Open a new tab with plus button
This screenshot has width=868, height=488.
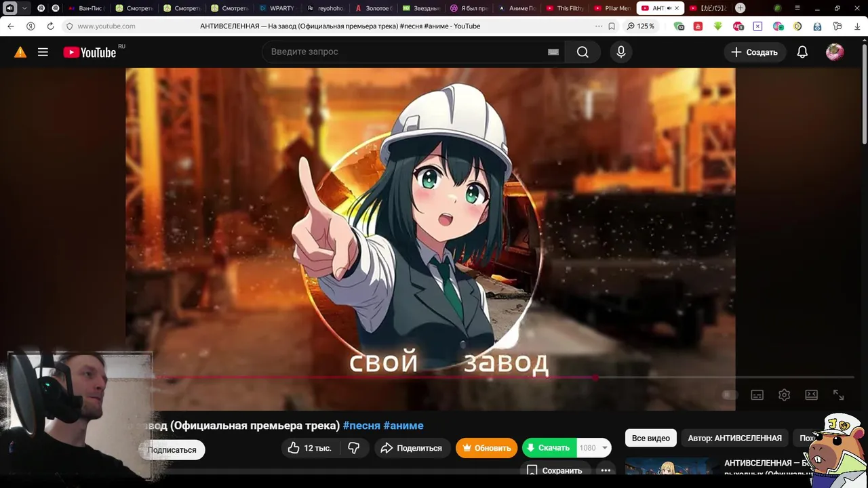point(741,8)
